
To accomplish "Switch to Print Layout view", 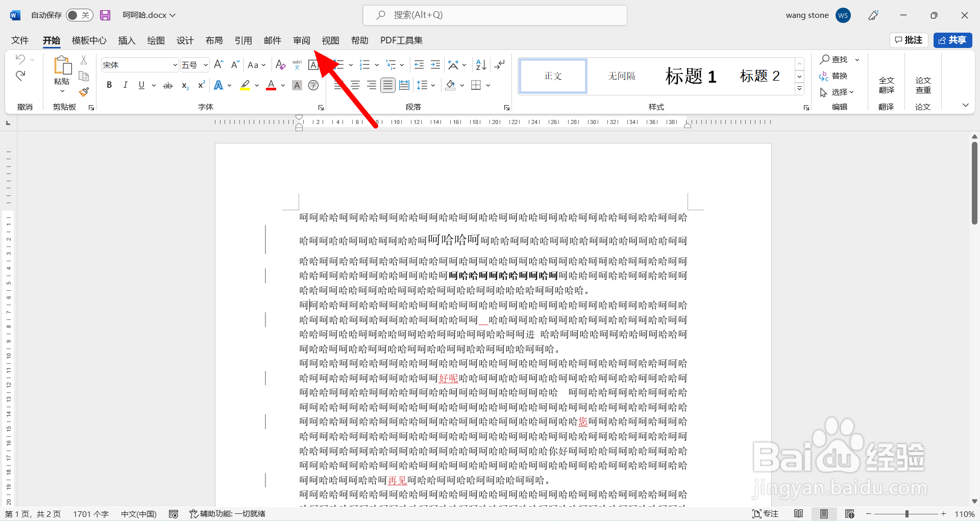I will point(824,514).
